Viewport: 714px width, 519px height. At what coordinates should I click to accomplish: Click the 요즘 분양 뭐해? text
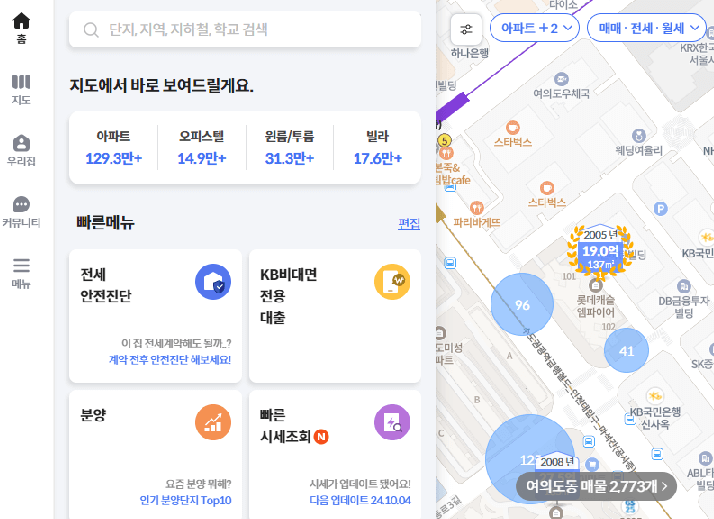198,483
